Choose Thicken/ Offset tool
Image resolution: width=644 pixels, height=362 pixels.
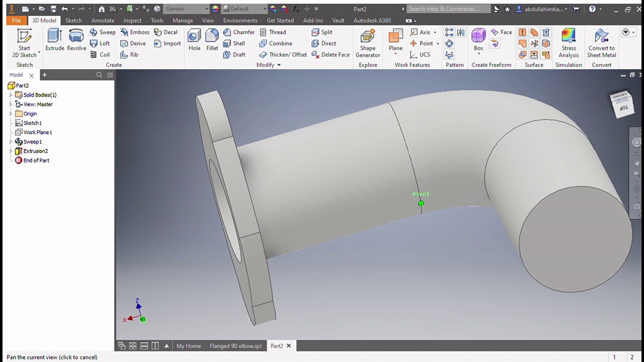(x=283, y=54)
